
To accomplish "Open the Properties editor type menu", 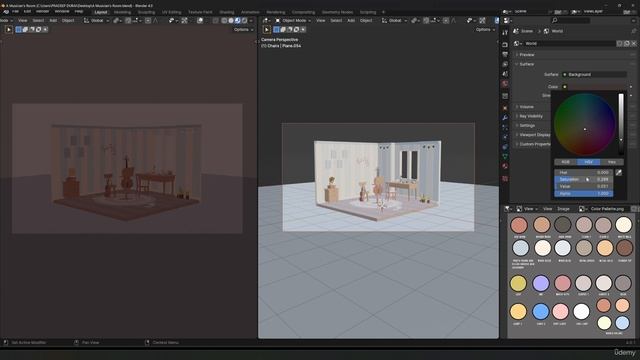I will click(x=507, y=20).
